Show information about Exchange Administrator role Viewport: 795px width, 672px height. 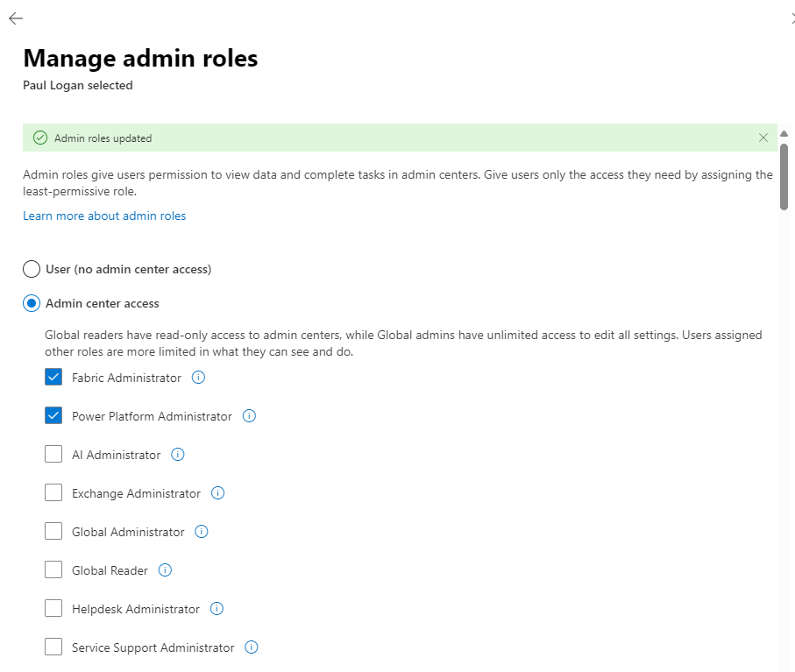point(219,493)
